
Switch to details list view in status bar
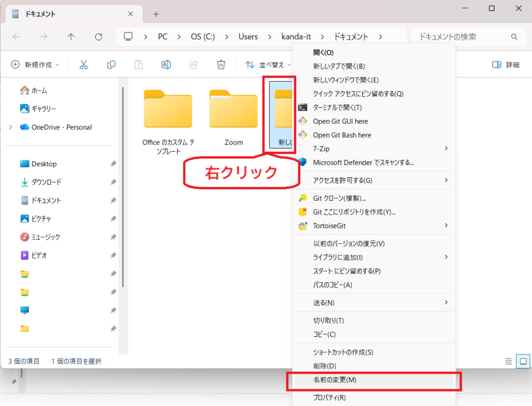pyautogui.click(x=509, y=361)
